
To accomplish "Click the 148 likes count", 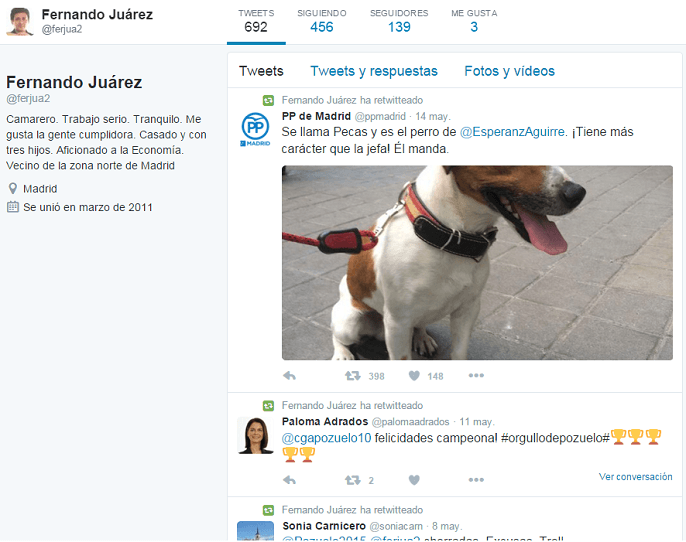I will coord(435,376).
